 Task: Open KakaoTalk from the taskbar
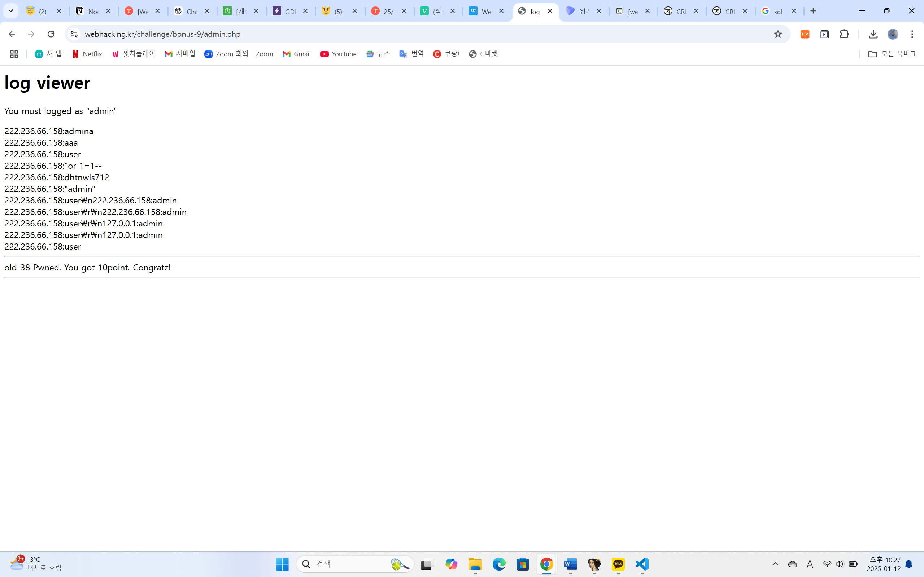[x=618, y=564]
